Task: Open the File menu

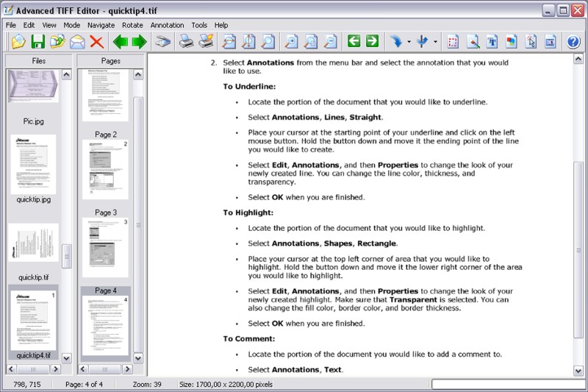Action: [x=11, y=25]
